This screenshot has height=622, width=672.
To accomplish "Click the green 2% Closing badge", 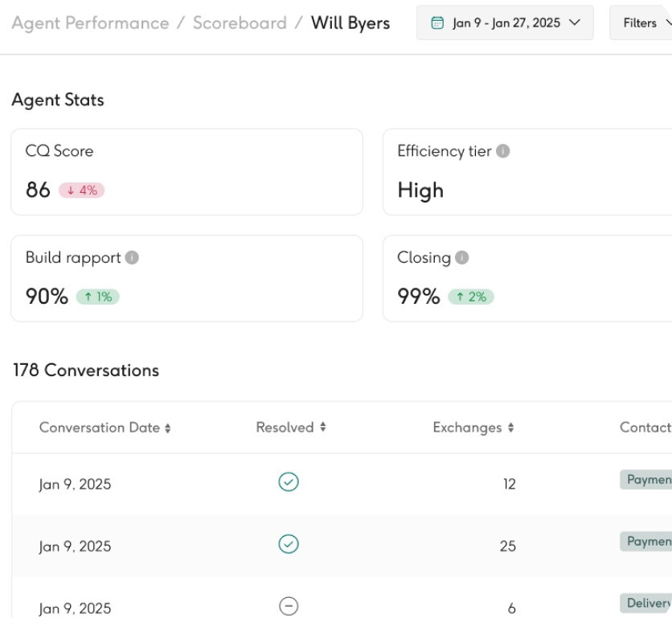I will click(x=471, y=297).
